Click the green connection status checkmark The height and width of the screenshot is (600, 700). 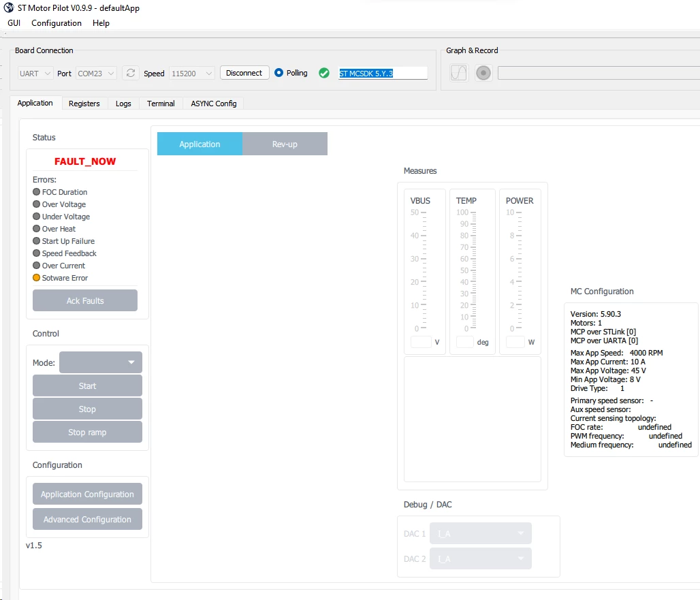tap(324, 73)
